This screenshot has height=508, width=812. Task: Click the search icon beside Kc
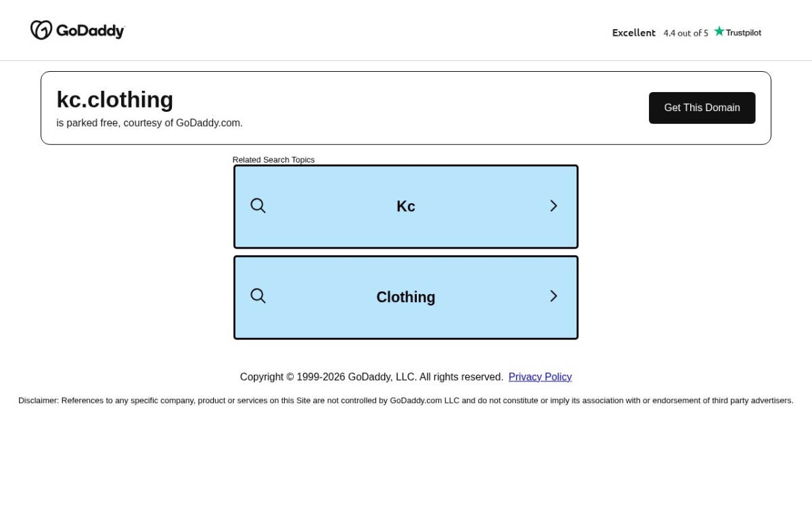coord(258,206)
